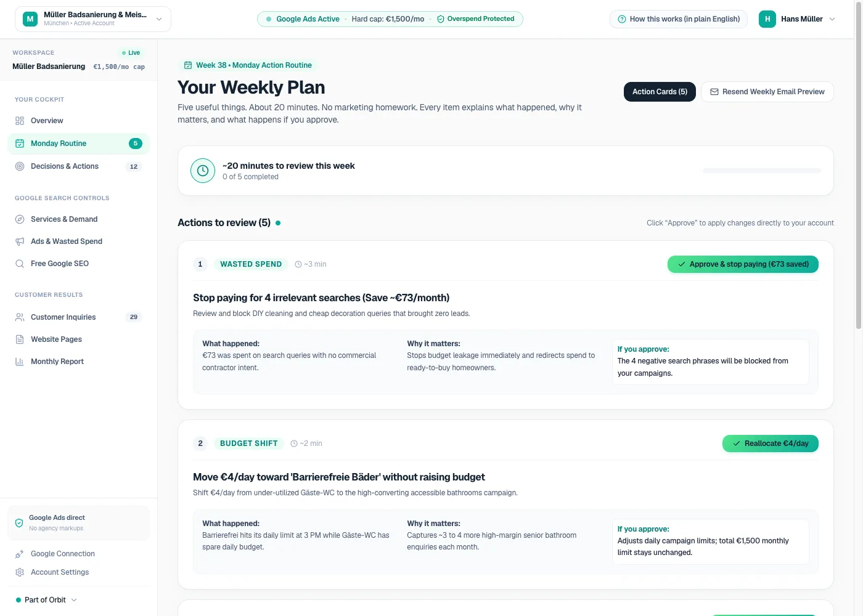Open the Website Pages section
Image resolution: width=863 pixels, height=616 pixels.
78,339
